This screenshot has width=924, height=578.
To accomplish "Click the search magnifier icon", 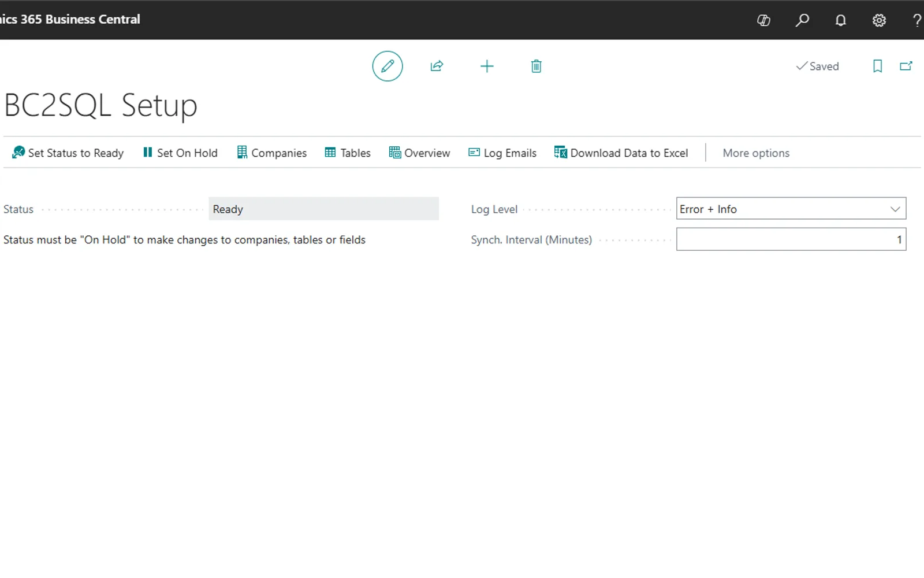I will point(802,20).
